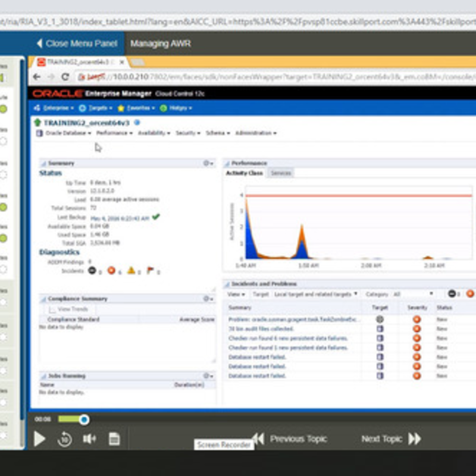This screenshot has height=476, width=476.
Task: Open the transcript notes icon
Action: [x=114, y=439]
